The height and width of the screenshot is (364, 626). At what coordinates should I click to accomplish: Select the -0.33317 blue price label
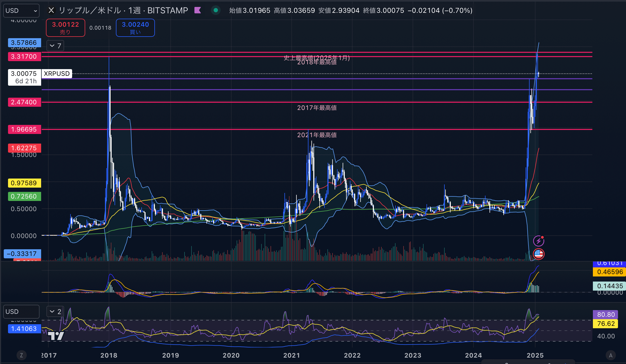pos(22,254)
